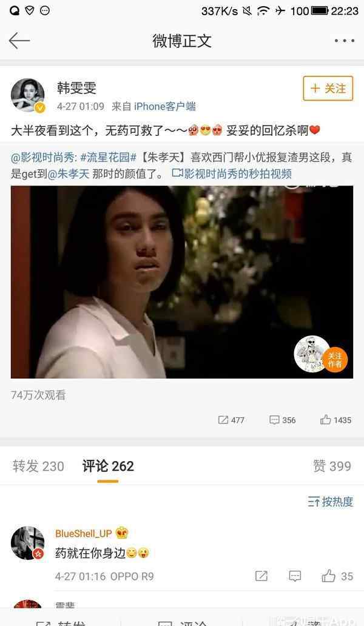Reply to BlueShell_UP's comment via the comment icon

(295, 576)
